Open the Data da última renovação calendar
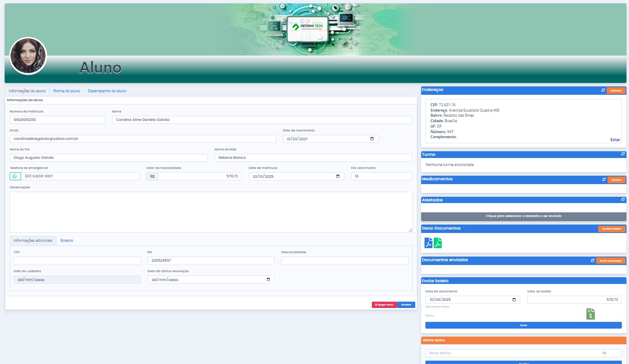Screen dimensions: 629x364 (x=269, y=279)
